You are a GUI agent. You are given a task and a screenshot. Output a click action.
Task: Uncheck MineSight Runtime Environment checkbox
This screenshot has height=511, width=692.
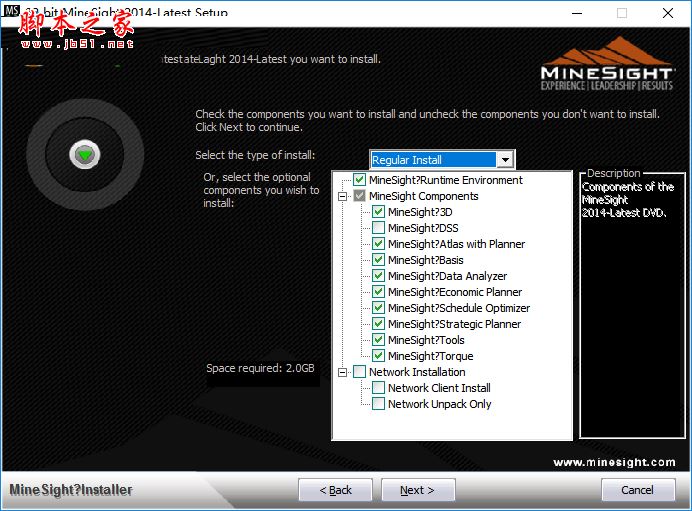359,180
